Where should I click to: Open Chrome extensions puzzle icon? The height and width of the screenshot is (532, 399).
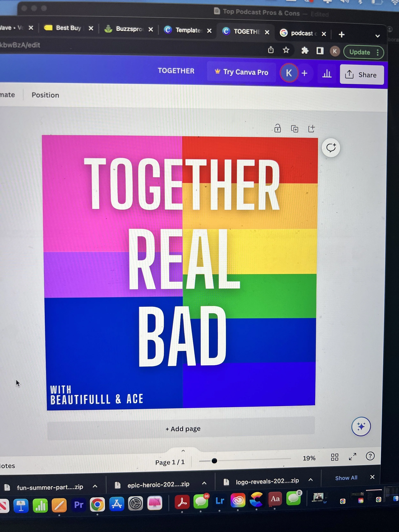[x=305, y=50]
